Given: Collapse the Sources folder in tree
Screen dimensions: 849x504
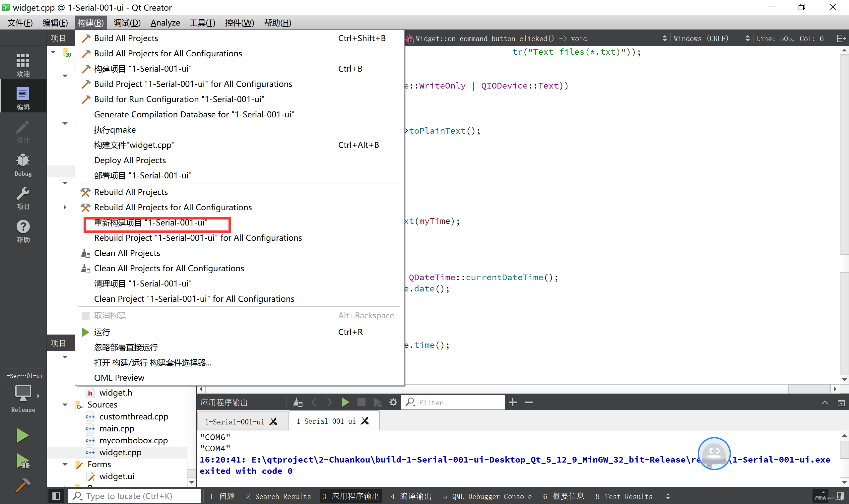Looking at the screenshot, I should point(65,405).
